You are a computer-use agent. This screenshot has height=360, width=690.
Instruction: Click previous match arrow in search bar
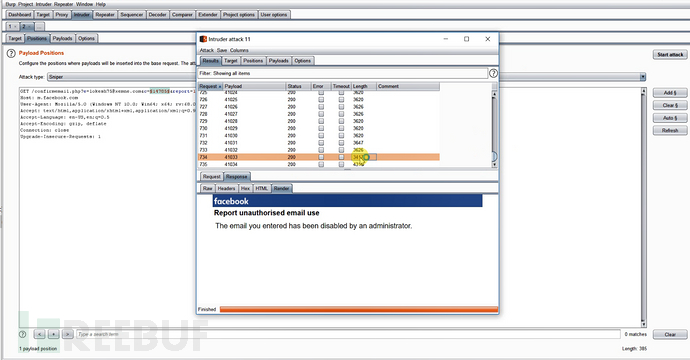click(x=40, y=334)
